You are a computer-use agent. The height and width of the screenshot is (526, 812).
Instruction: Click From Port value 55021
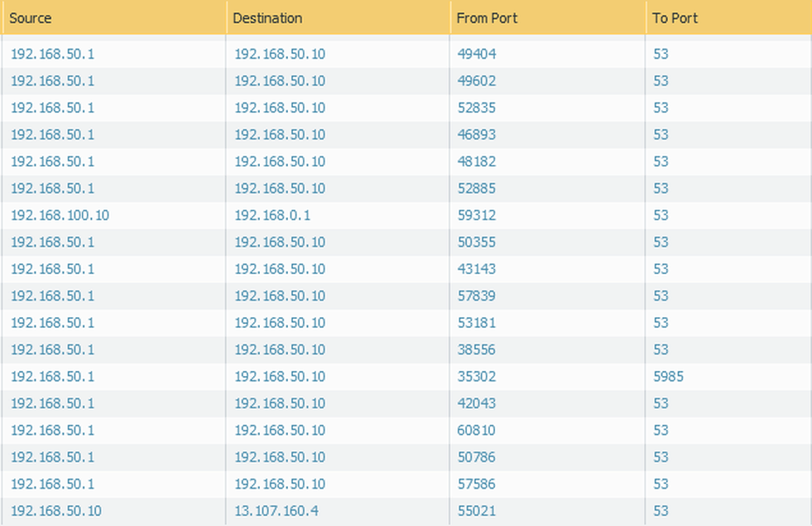pos(477,511)
